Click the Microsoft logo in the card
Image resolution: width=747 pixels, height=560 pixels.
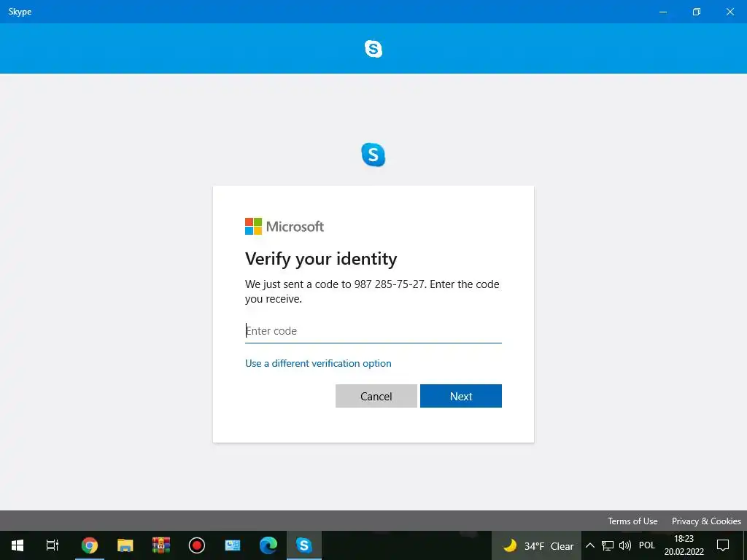tap(285, 227)
